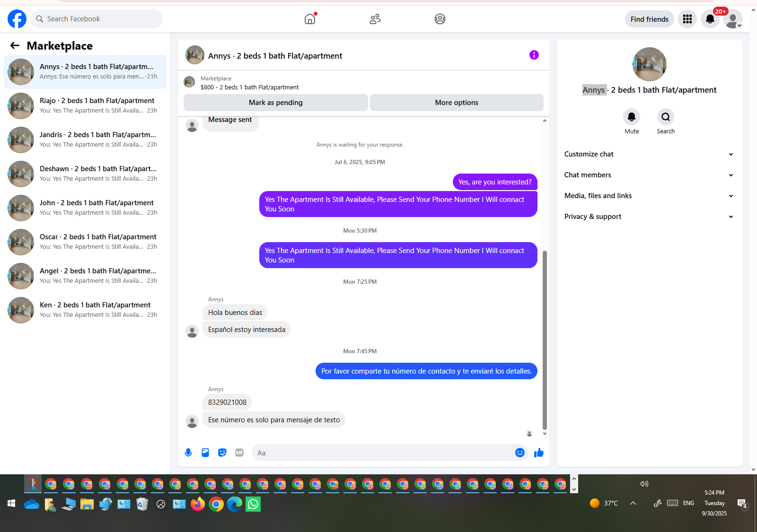Click the Aa message input field
This screenshot has height=532, width=757.
(383, 453)
